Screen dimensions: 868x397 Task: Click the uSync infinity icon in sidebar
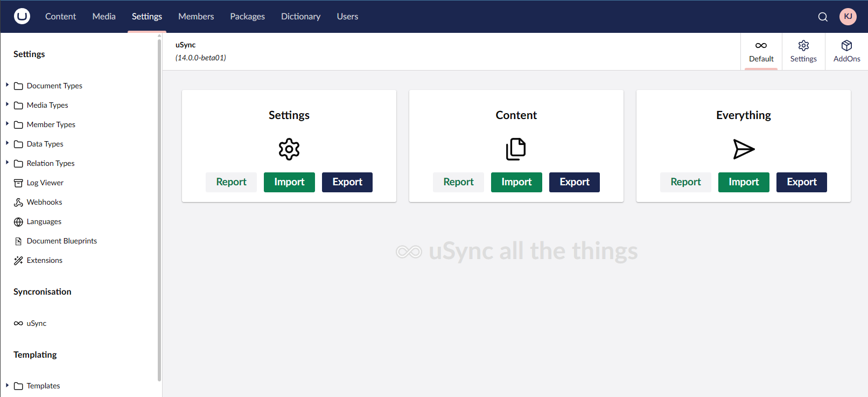coord(18,323)
